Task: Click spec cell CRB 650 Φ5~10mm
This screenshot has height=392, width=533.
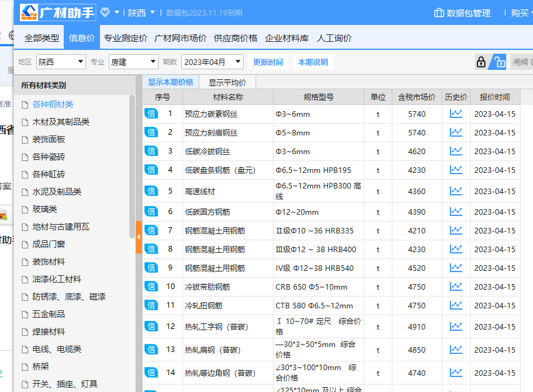Action: [319, 287]
